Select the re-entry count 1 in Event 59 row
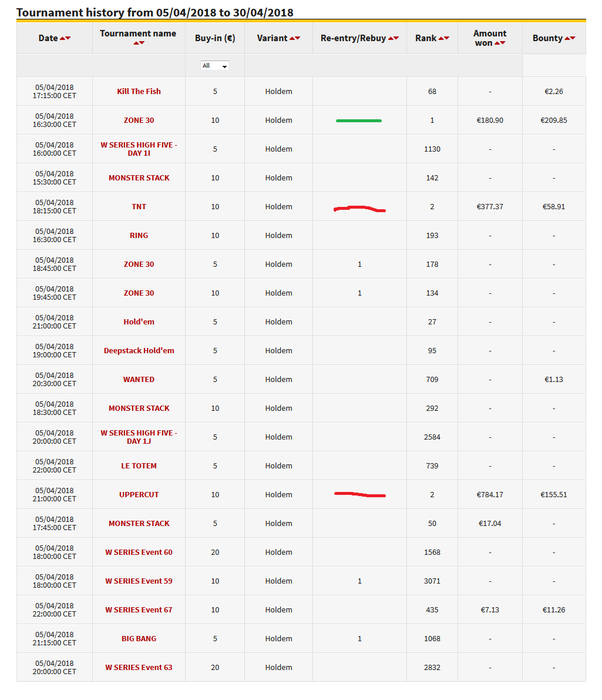The image size is (602, 700). click(360, 581)
